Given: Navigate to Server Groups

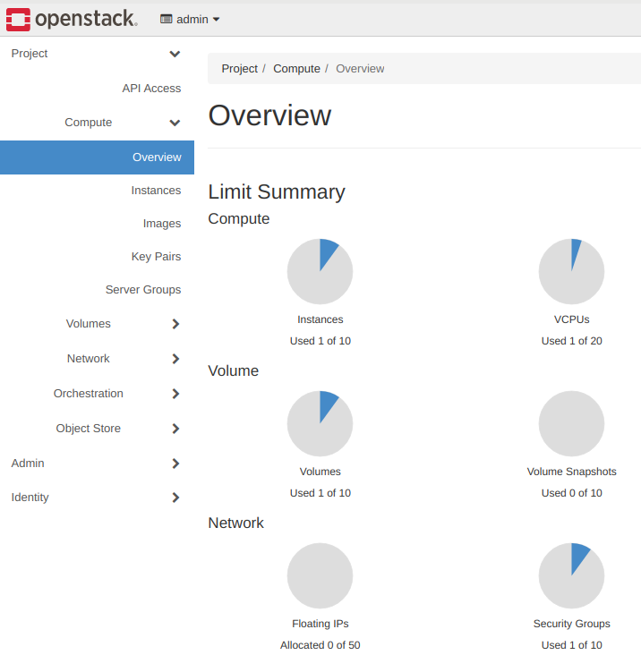Looking at the screenshot, I should tap(143, 290).
